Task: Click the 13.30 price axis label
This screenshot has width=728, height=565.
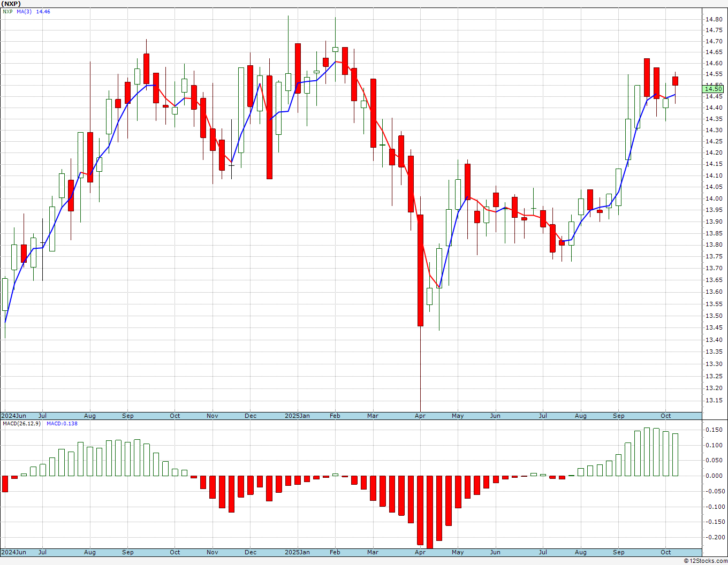Action: pyautogui.click(x=714, y=364)
